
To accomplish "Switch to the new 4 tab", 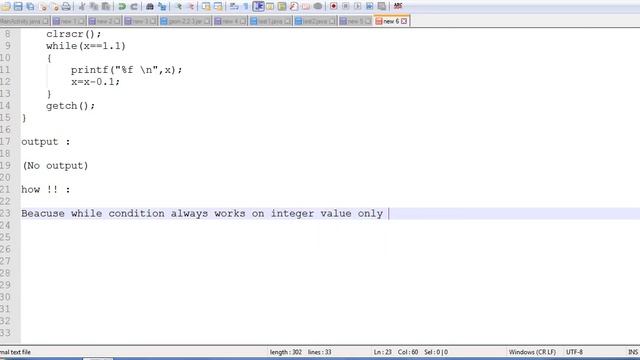I will click(231, 21).
